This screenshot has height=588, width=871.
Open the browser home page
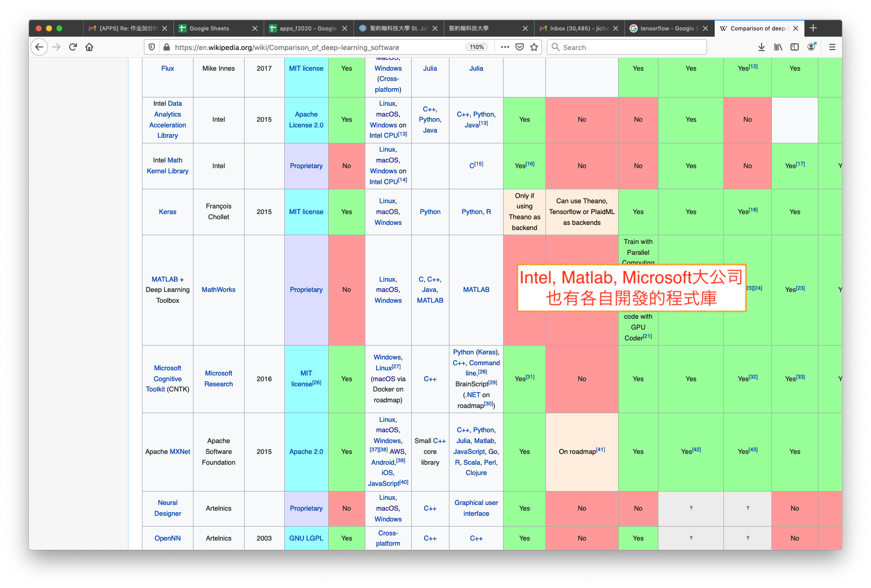[x=89, y=47]
